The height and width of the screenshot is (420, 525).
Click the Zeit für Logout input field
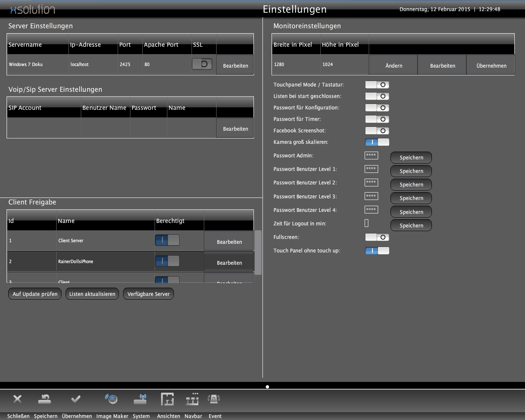(367, 223)
